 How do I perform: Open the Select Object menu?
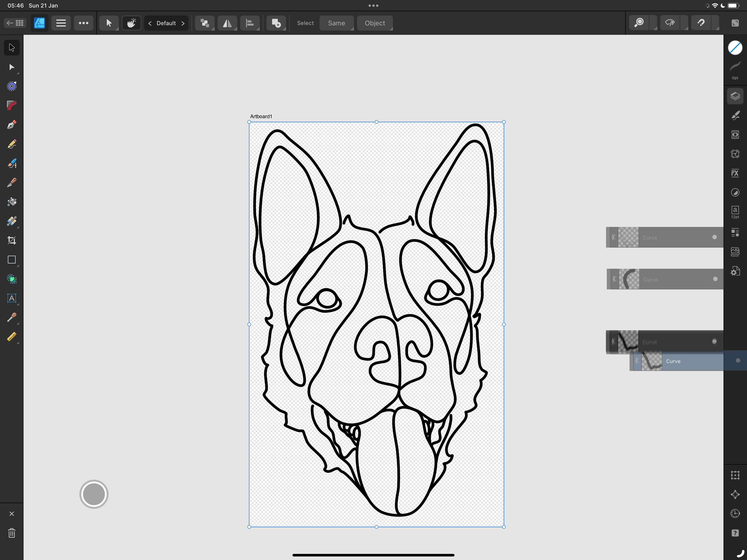point(375,23)
